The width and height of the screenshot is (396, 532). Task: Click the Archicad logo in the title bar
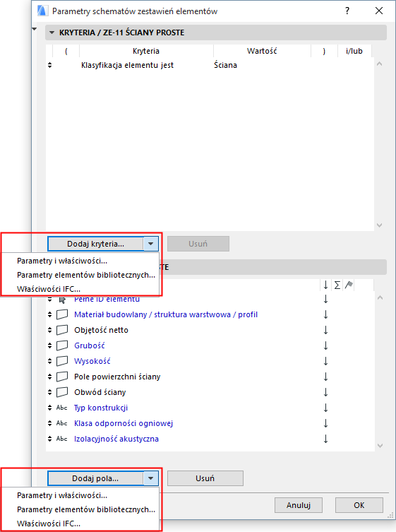click(42, 11)
